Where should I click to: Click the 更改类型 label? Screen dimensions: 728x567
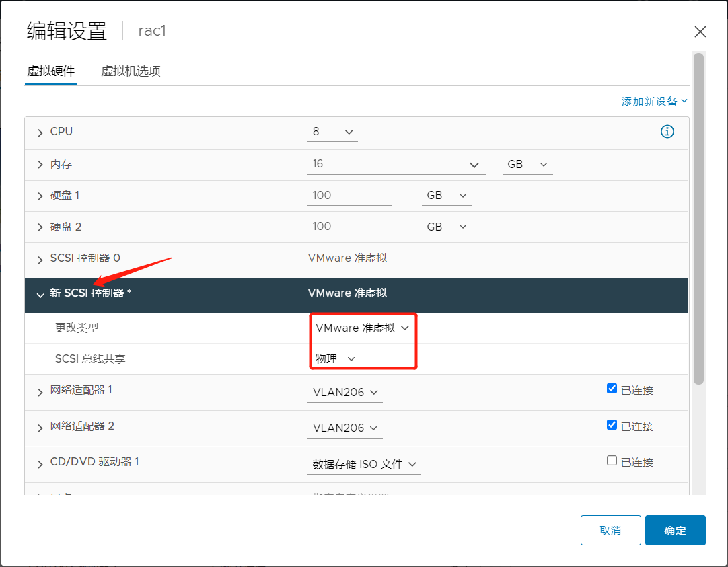pos(77,328)
